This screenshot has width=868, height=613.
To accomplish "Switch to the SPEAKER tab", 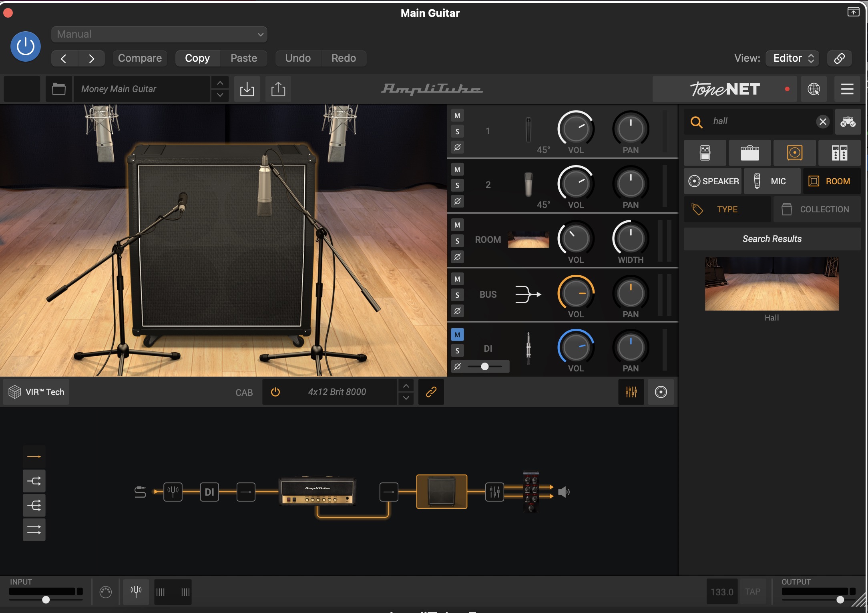I will [x=713, y=181].
